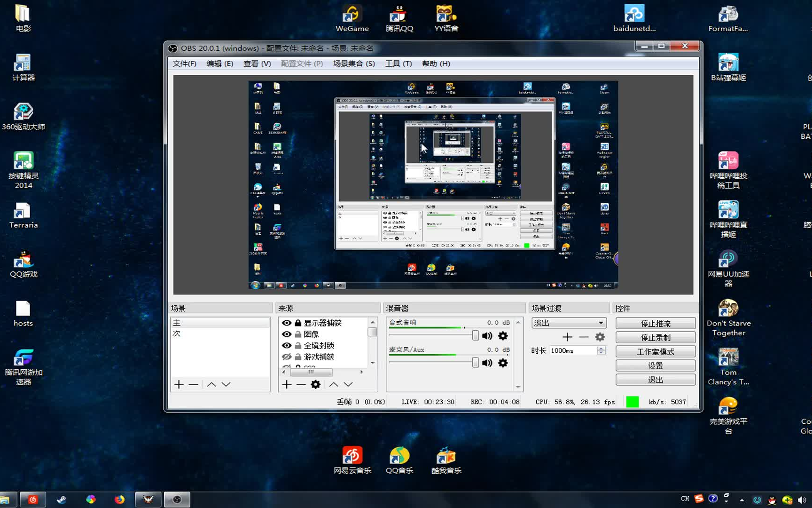
Task: Open the 编辑 (E) menu
Action: tap(220, 63)
